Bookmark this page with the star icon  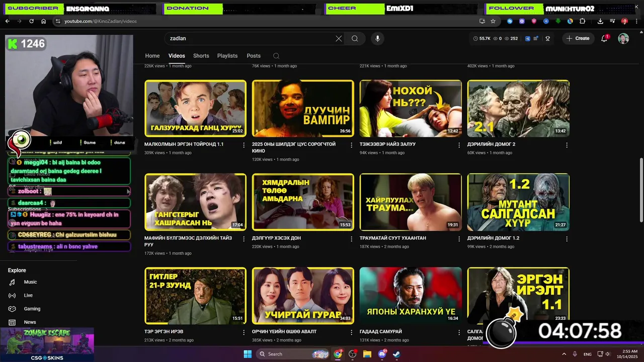(x=493, y=21)
